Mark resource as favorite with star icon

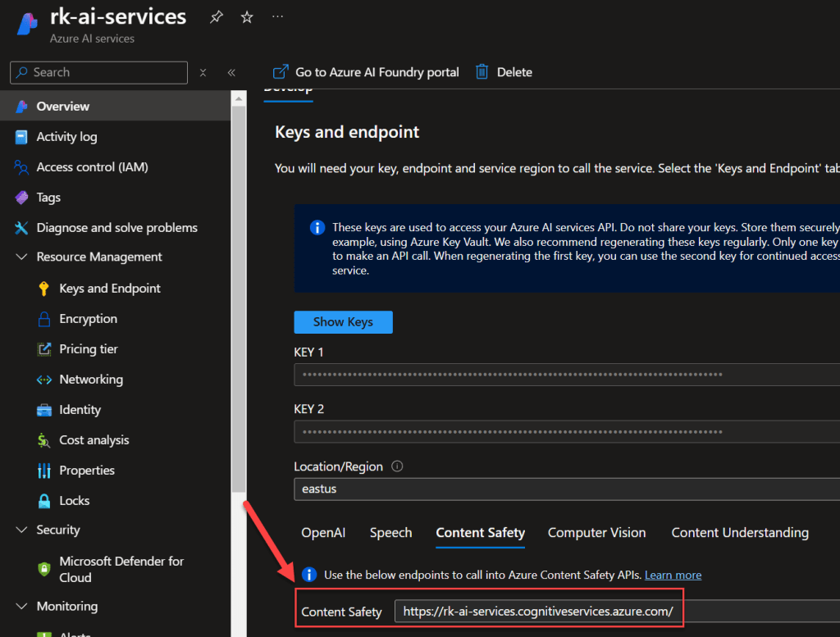[x=247, y=16]
